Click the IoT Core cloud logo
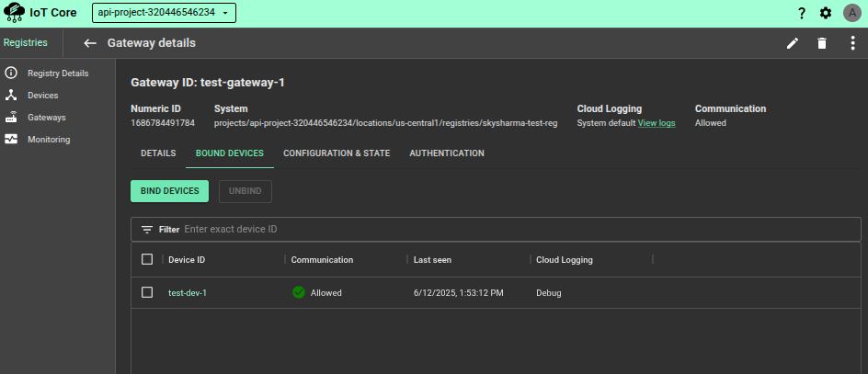Image resolution: width=868 pixels, height=374 pixels. point(15,13)
